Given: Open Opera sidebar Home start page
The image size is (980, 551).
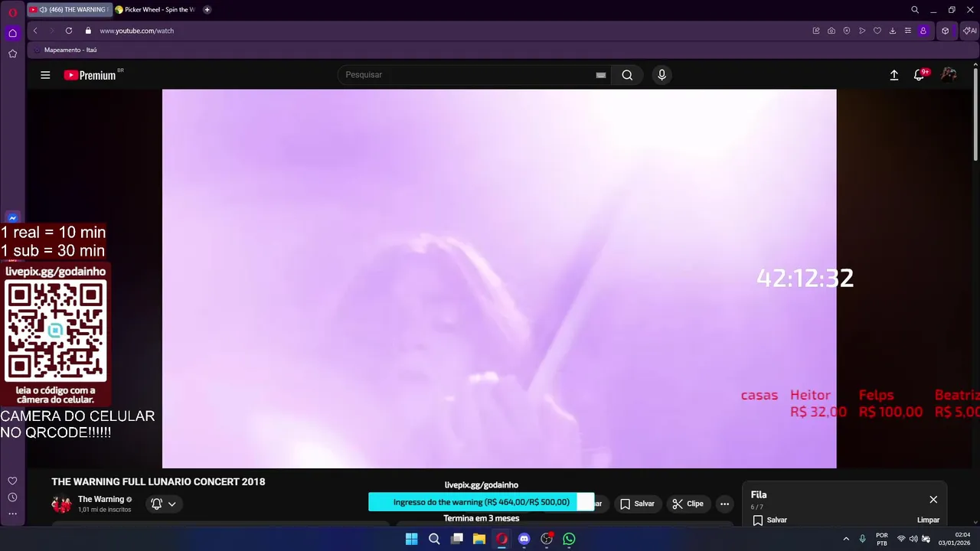Looking at the screenshot, I should (x=12, y=33).
